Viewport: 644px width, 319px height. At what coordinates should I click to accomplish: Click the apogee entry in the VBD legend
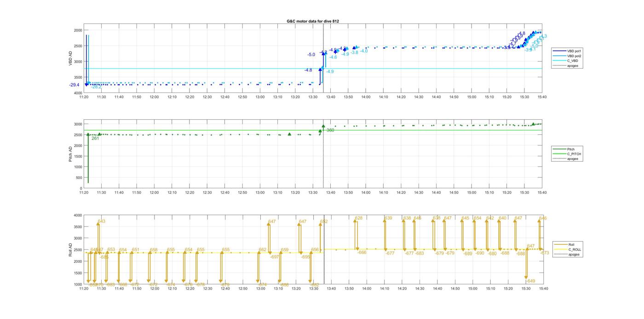tap(565, 65)
